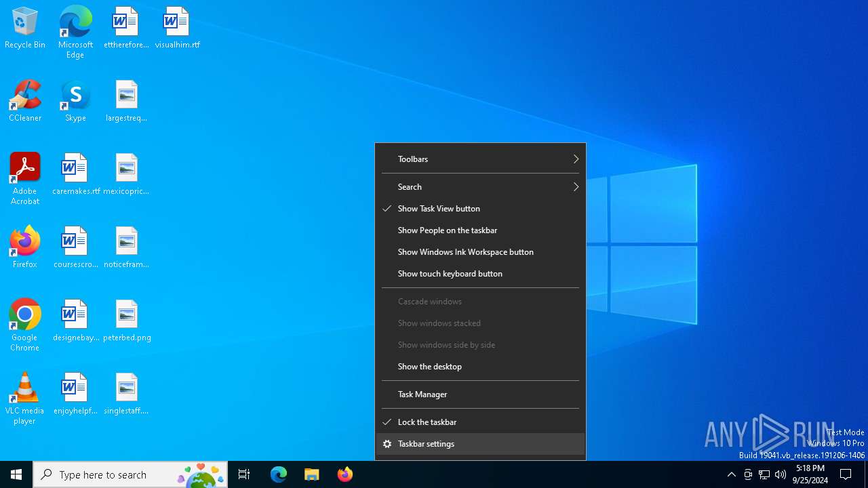This screenshot has width=868, height=488.
Task: Select the peterbed.png file icon
Action: click(x=126, y=321)
